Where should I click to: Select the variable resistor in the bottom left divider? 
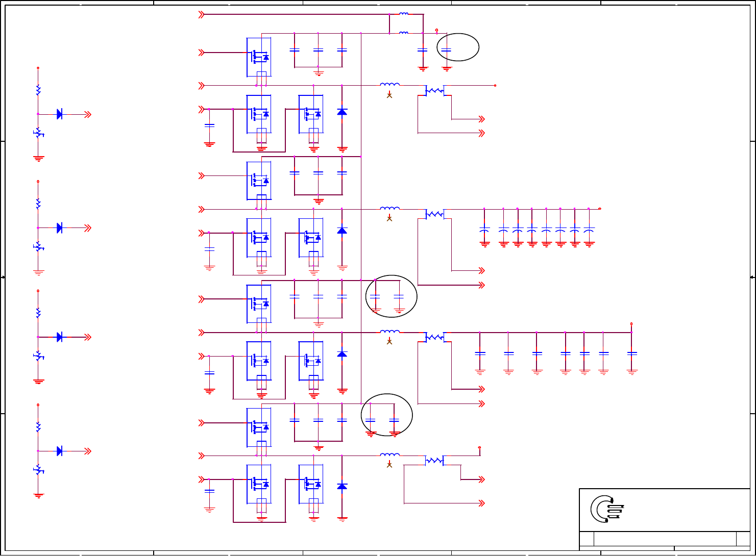(x=38, y=470)
